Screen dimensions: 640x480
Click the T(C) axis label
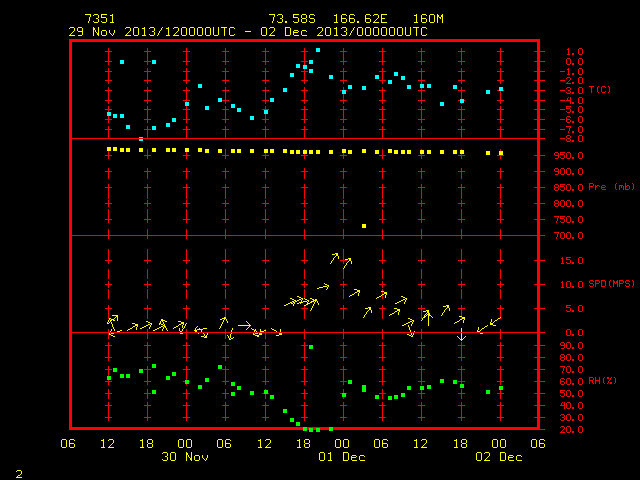click(600, 89)
